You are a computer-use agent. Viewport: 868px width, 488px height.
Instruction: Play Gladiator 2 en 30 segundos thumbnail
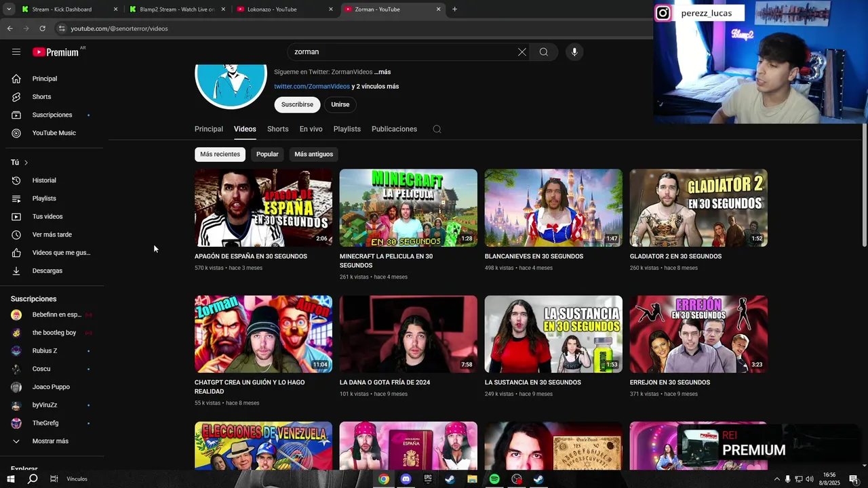pos(698,207)
